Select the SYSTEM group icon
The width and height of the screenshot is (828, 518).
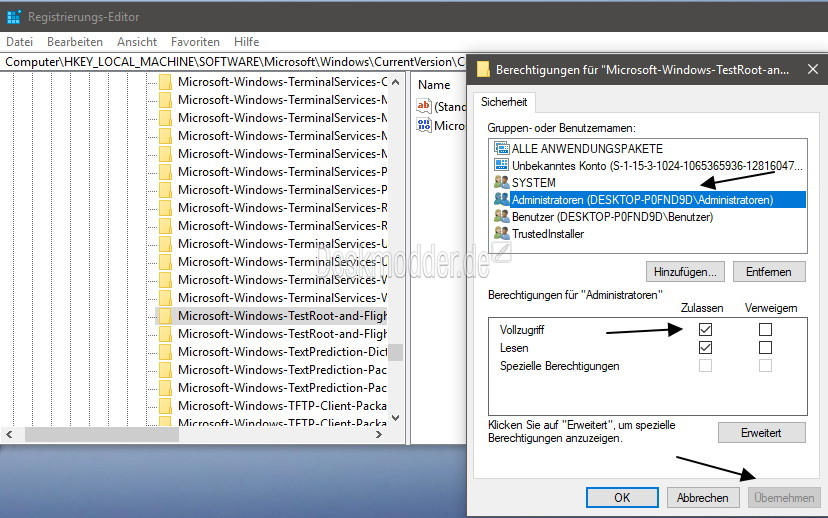pyautogui.click(x=501, y=182)
